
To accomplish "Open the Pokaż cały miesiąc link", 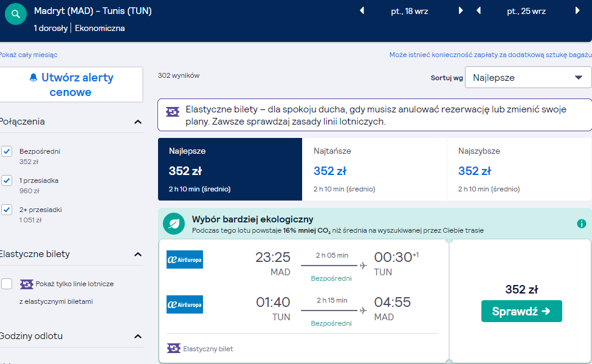I will click(29, 55).
